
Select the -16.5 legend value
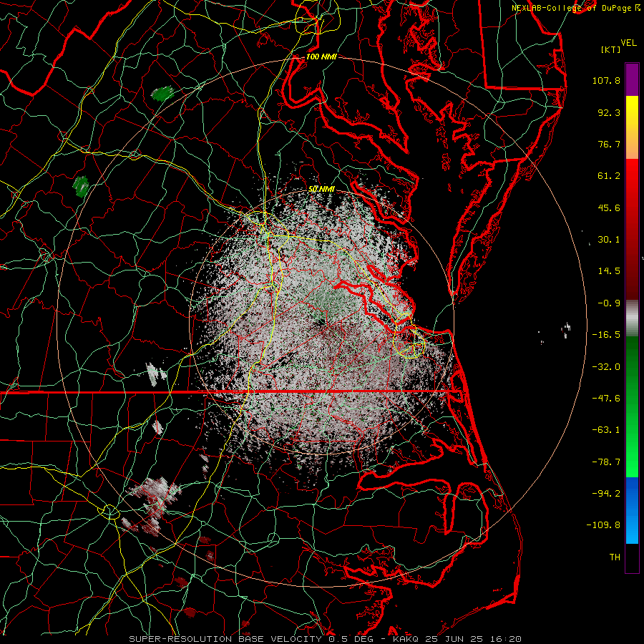tap(606, 335)
